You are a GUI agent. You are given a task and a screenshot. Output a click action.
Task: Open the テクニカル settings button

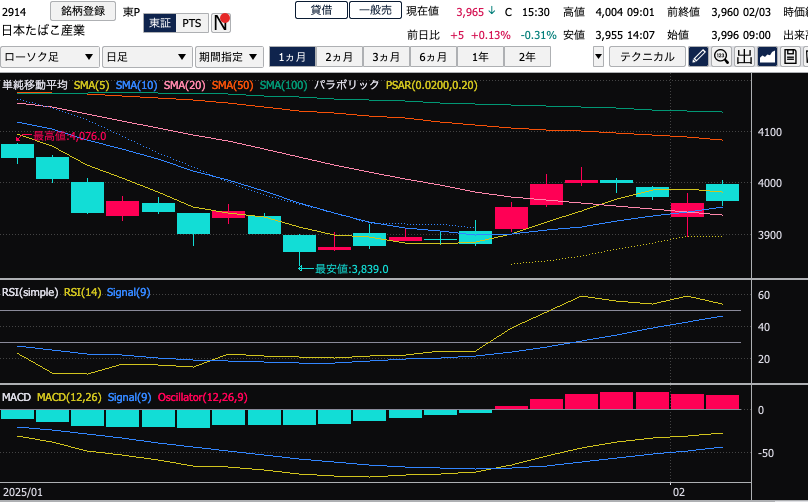pos(647,57)
